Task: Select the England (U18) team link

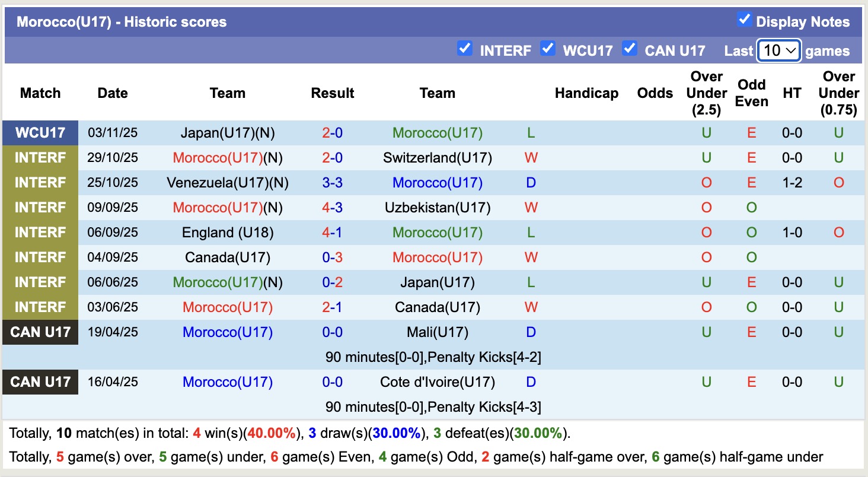Action: pos(227,233)
